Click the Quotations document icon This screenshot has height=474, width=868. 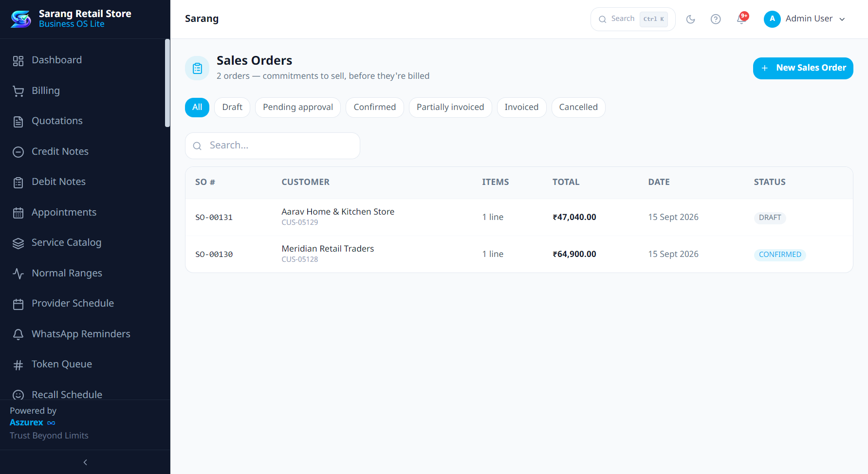(18, 122)
